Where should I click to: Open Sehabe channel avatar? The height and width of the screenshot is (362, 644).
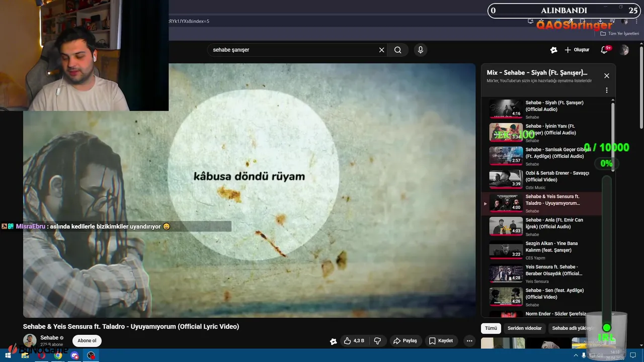pos(30,340)
